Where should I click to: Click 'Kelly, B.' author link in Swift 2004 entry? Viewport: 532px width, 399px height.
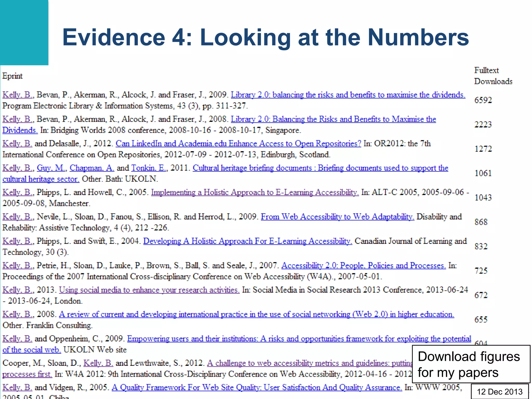pos(18,241)
